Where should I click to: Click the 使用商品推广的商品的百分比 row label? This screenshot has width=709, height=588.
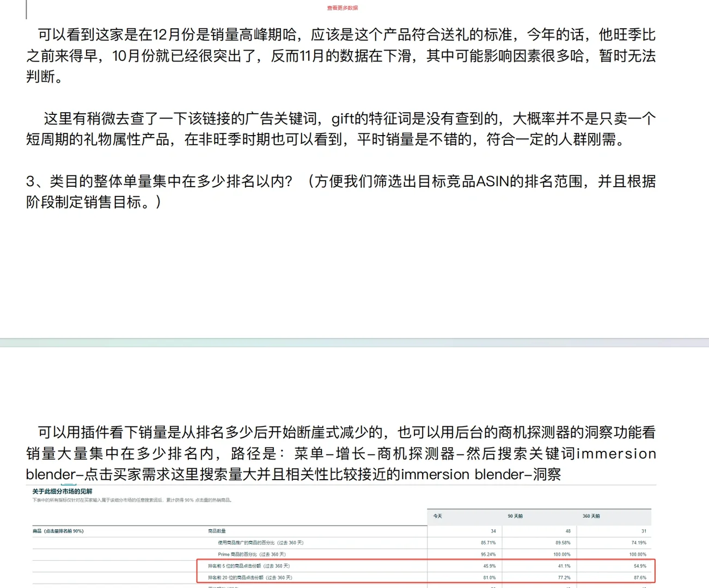point(261,542)
